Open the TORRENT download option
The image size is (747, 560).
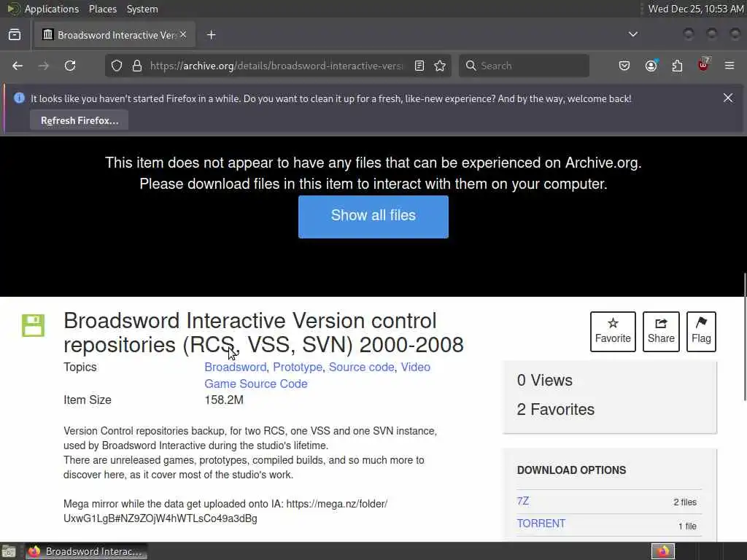tap(541, 524)
